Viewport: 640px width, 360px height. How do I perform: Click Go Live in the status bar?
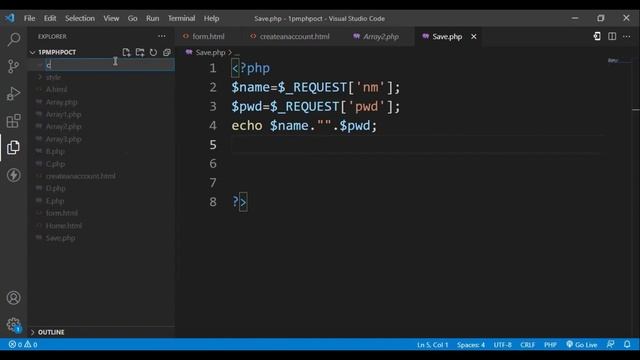[x=582, y=344]
